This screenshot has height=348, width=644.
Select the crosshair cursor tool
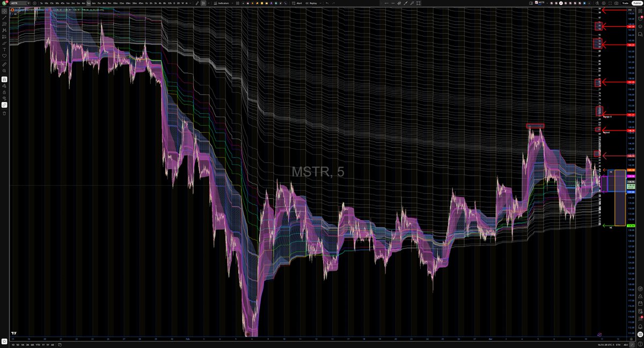pos(4,11)
